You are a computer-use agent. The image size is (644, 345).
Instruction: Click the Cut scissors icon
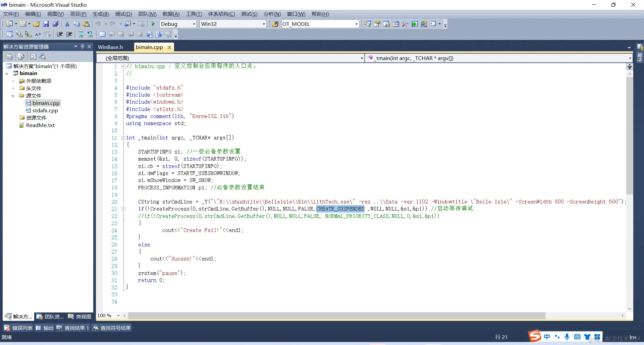[x=67, y=24]
